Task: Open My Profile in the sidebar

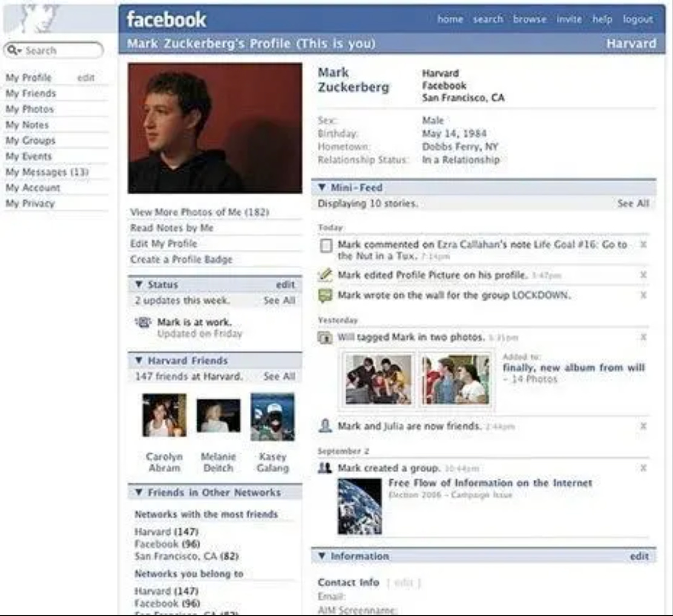Action: (x=28, y=77)
